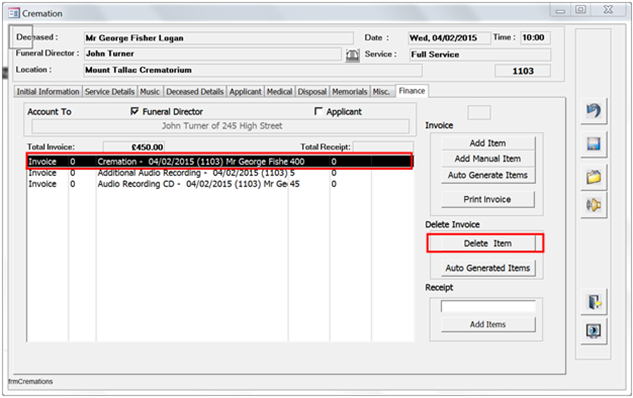Switch to the Medical tab
This screenshot has width=633, height=398.
(x=279, y=92)
